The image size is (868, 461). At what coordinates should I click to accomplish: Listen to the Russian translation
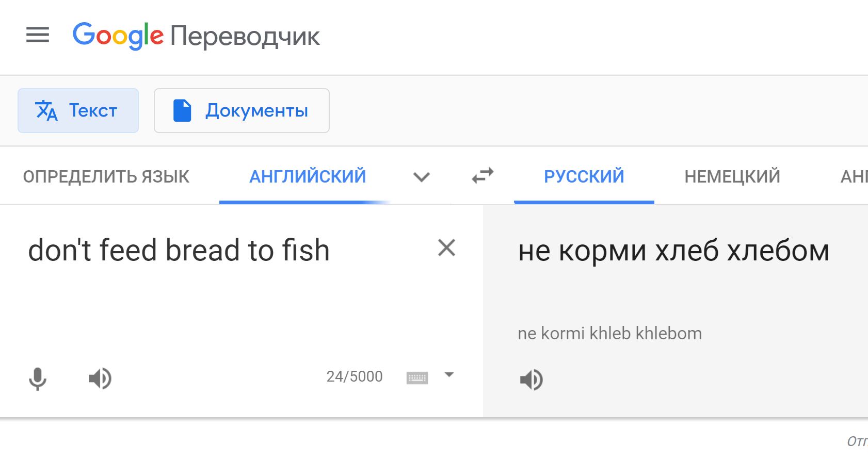[531, 380]
